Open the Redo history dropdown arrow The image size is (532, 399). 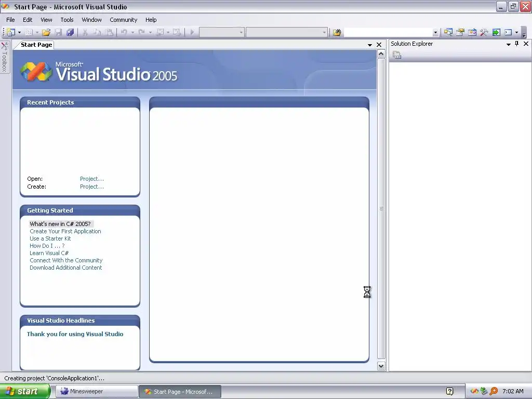coord(150,33)
